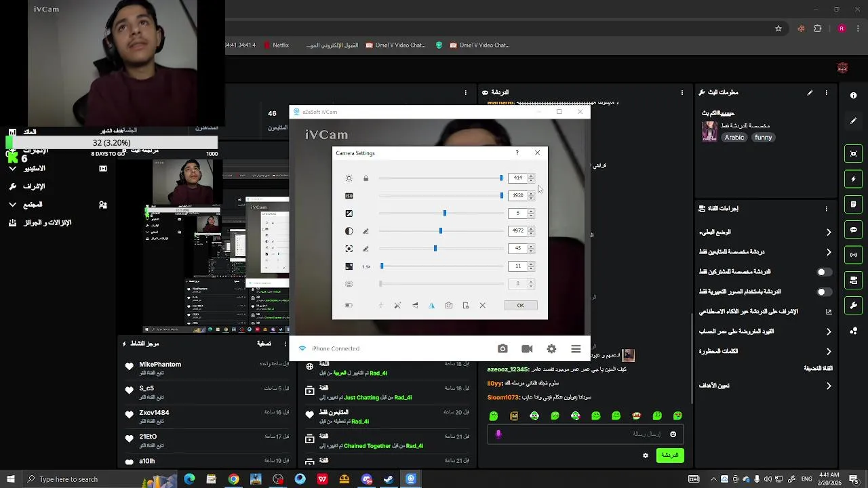Click the pencil icon beside white balance
The width and height of the screenshot is (868, 488).
pos(366,231)
